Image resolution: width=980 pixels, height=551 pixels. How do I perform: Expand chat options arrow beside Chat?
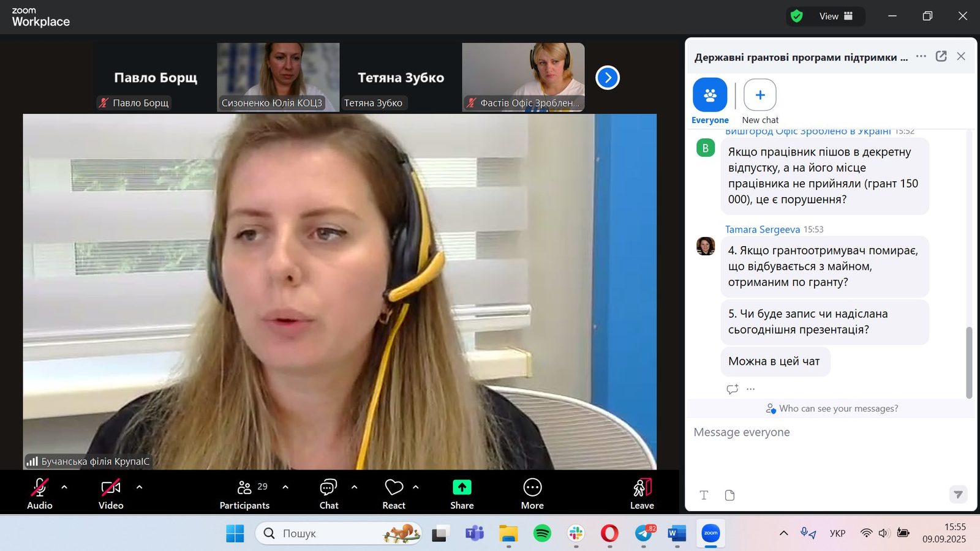(x=355, y=487)
